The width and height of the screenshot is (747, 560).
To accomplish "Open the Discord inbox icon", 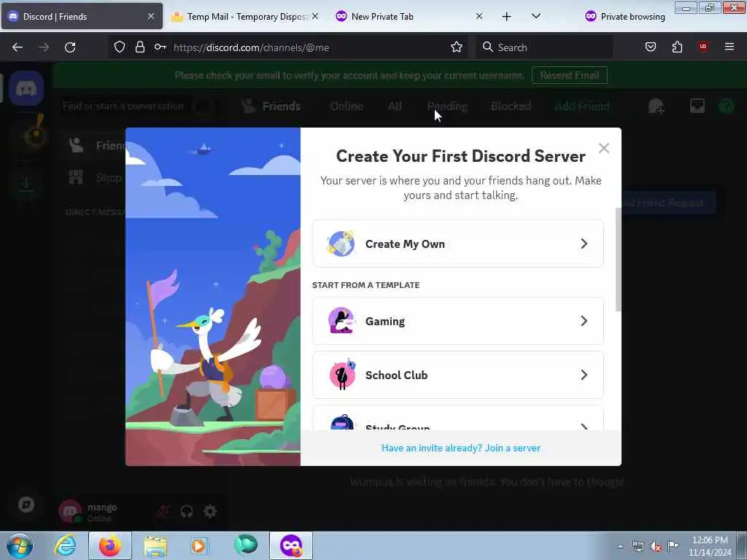I will pos(697,106).
